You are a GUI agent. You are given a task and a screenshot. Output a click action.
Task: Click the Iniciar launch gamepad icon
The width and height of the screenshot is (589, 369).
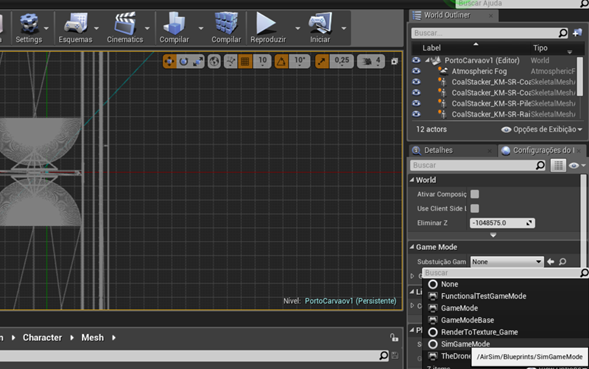[320, 23]
